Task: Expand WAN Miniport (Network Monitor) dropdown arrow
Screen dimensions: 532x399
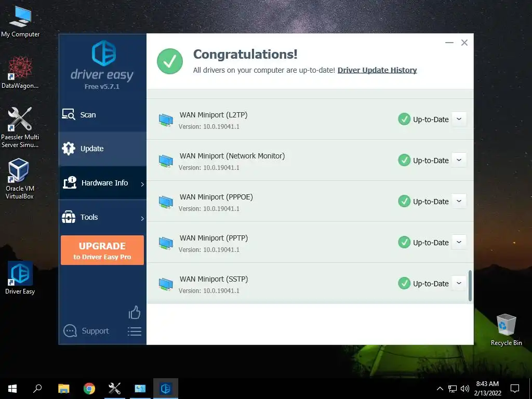Action: pyautogui.click(x=459, y=160)
